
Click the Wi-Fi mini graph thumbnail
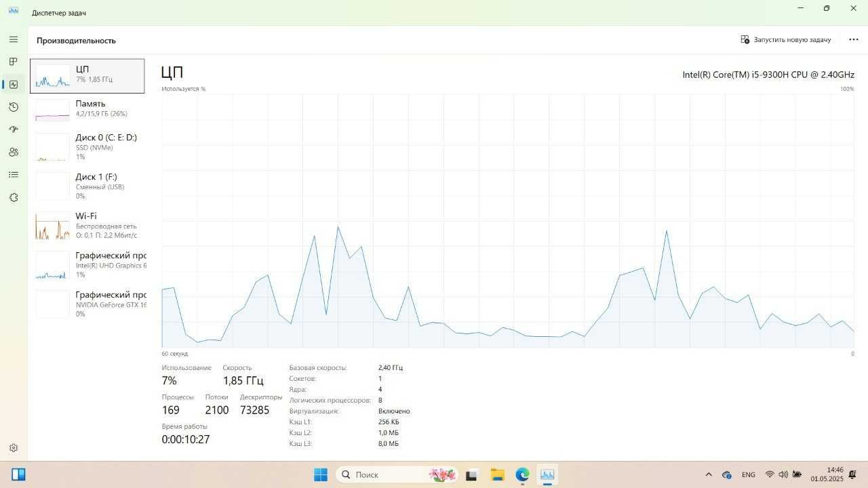click(52, 226)
